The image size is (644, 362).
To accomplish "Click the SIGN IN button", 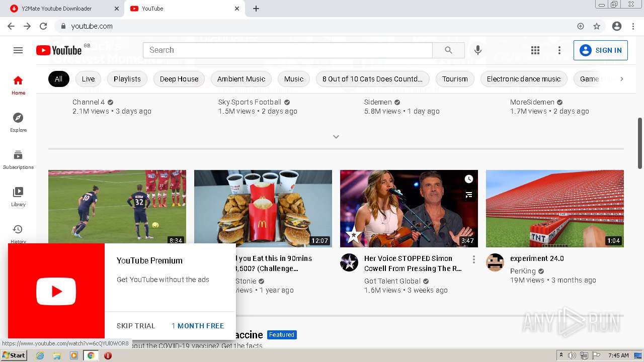I will pyautogui.click(x=601, y=50).
